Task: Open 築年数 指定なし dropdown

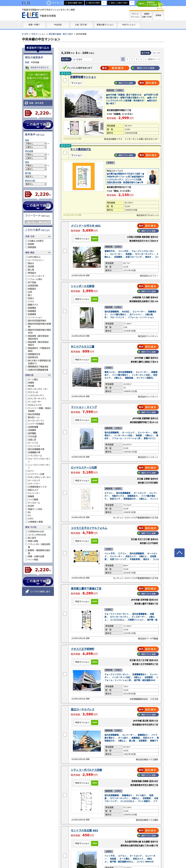Action: pyautogui.click(x=35, y=176)
